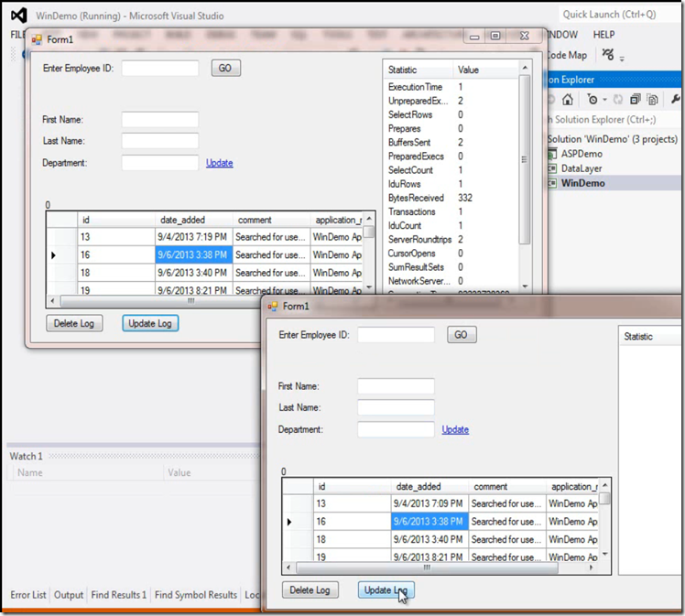Click the GO button in front Form1
685x616 pixels.
462,335
